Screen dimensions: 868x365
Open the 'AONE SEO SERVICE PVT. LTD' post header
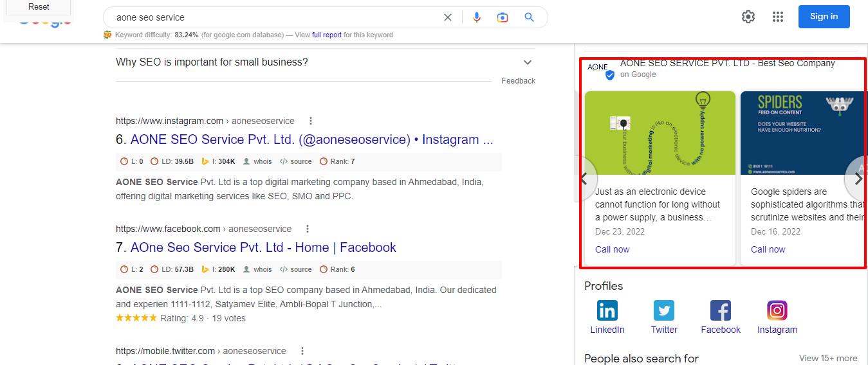727,63
